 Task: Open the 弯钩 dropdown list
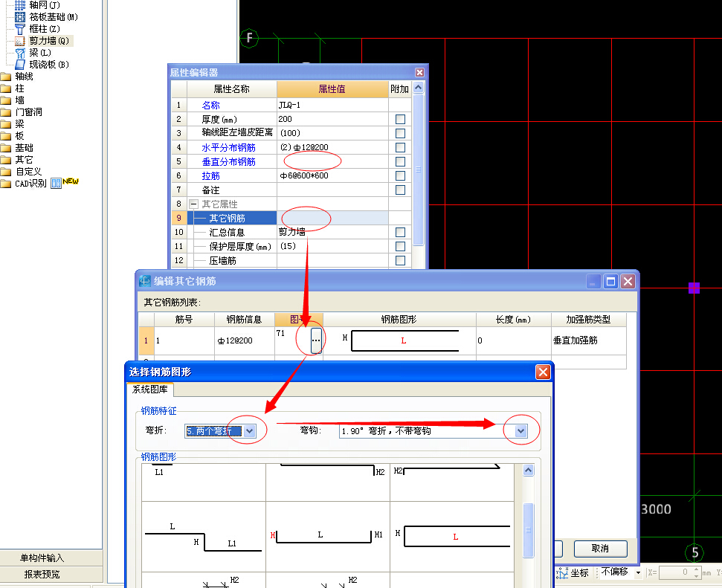pyautogui.click(x=520, y=431)
